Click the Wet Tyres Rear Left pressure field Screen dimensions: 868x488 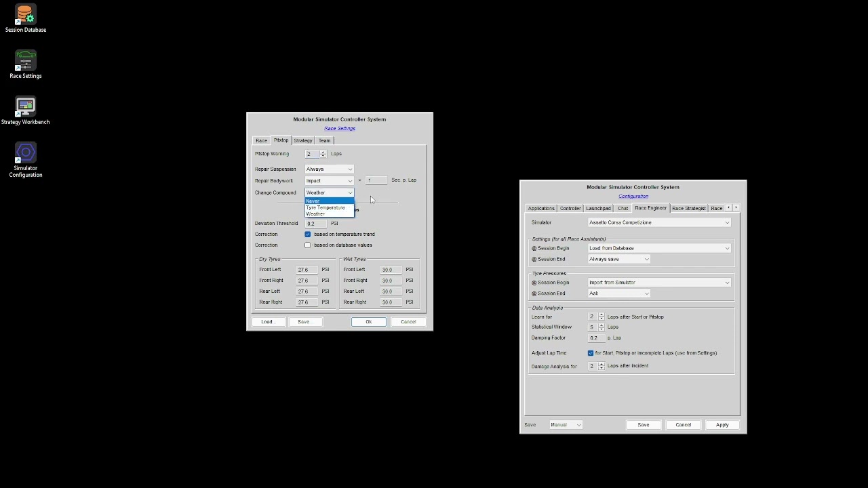(x=391, y=291)
